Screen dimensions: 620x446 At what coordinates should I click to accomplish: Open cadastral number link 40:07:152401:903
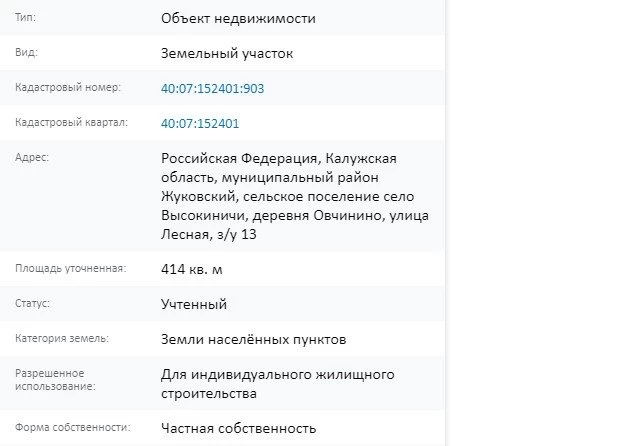[x=212, y=89]
